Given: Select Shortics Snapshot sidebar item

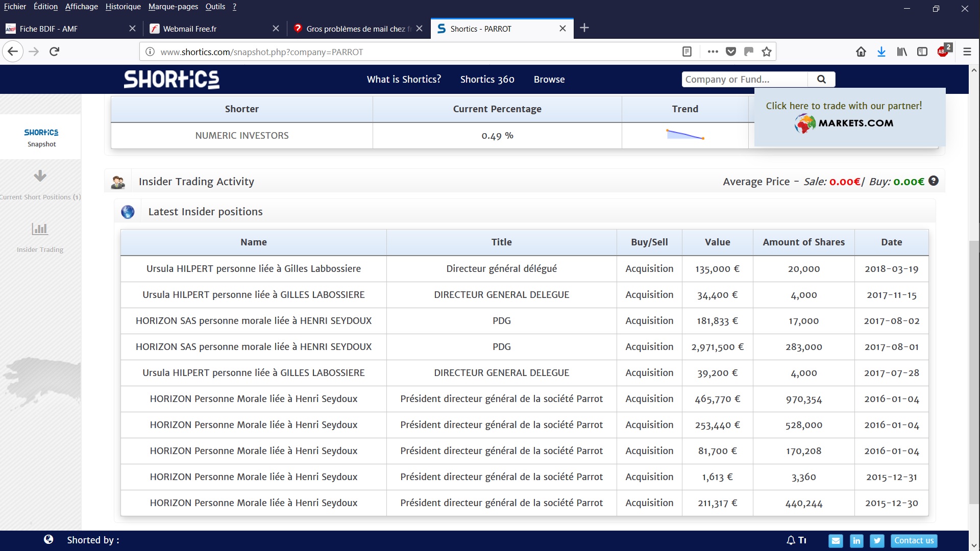Looking at the screenshot, I should (x=41, y=137).
